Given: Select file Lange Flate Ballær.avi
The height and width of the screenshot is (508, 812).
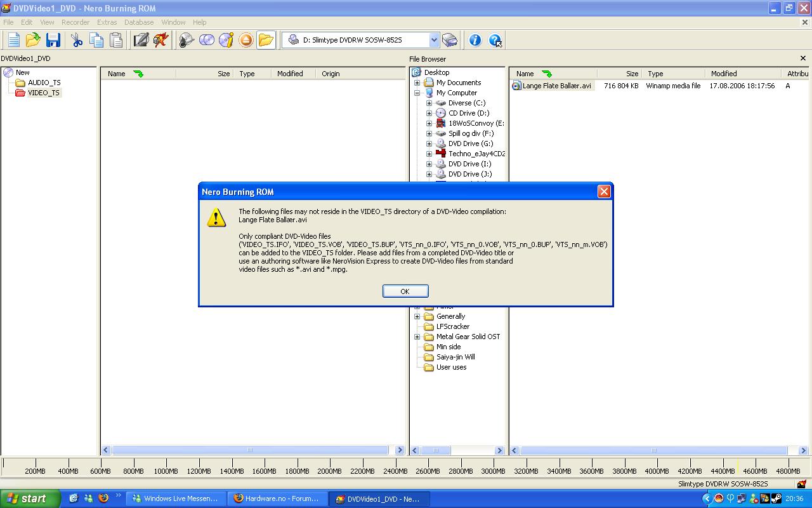Looking at the screenshot, I should 552,86.
